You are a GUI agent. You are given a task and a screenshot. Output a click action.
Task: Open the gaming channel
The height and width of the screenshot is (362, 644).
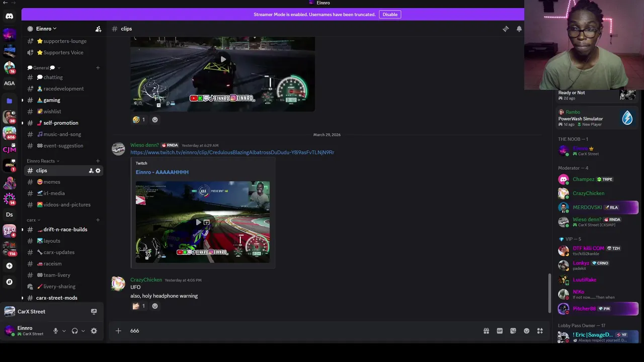[63, 100]
